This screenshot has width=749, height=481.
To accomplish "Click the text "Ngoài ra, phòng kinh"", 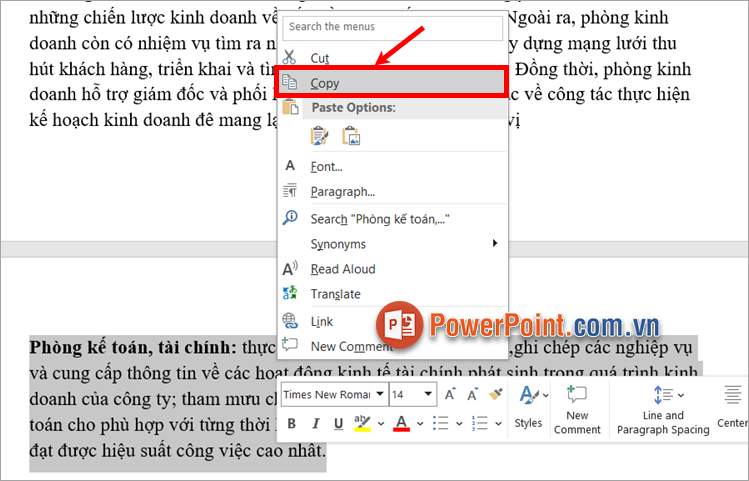I will (x=587, y=18).
